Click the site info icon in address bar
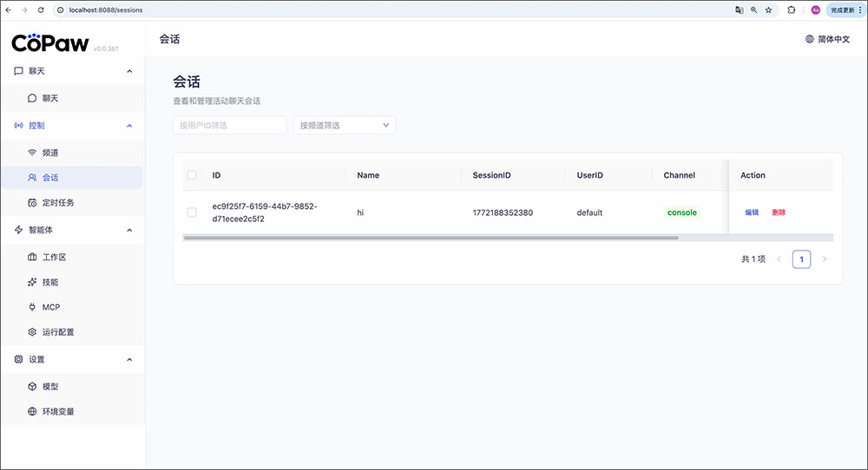 click(x=61, y=10)
